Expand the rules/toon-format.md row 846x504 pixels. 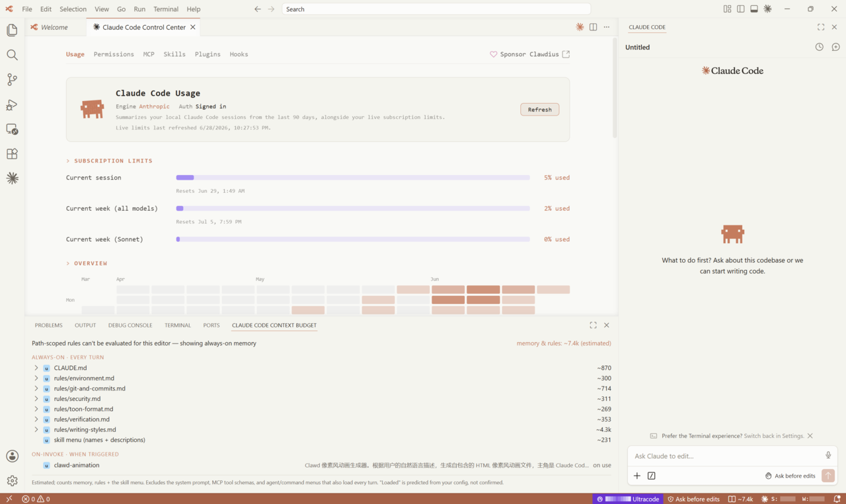(36, 409)
